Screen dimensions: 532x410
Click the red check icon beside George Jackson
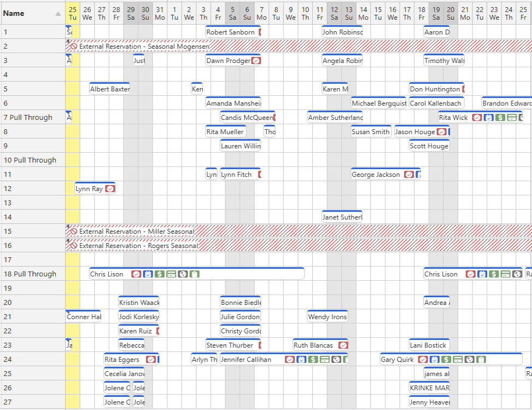pos(409,175)
